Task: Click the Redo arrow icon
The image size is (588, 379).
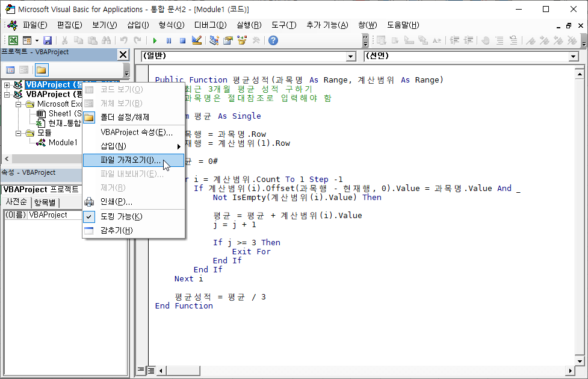Action: click(x=138, y=40)
